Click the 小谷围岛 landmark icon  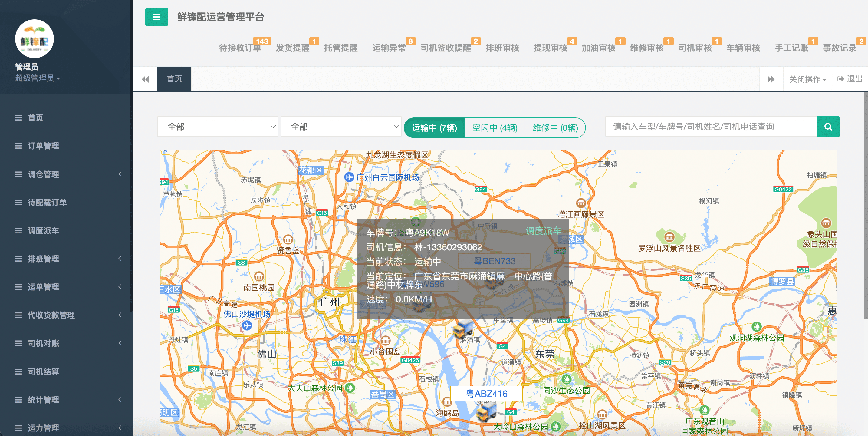(x=385, y=341)
